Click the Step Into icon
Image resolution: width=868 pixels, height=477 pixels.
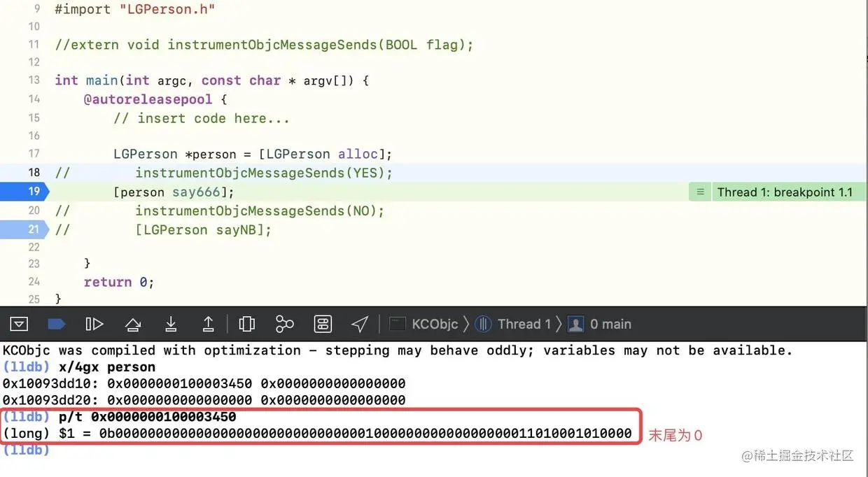170,323
